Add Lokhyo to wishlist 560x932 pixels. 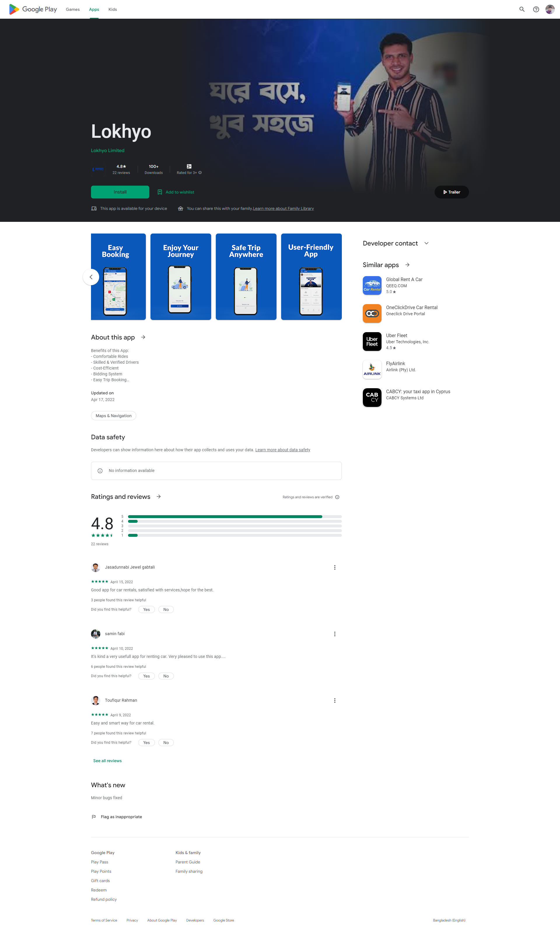[176, 192]
